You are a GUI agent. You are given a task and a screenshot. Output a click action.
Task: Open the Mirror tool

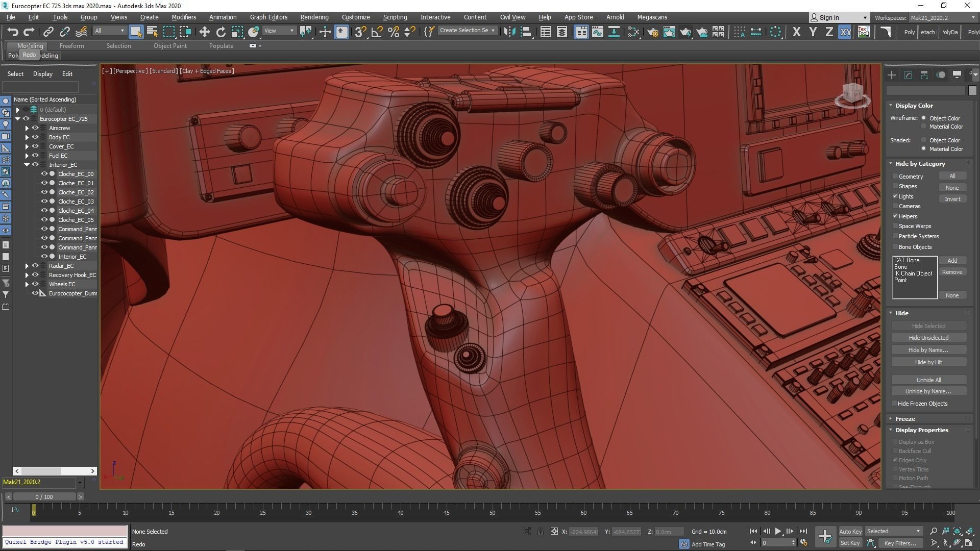pyautogui.click(x=509, y=32)
